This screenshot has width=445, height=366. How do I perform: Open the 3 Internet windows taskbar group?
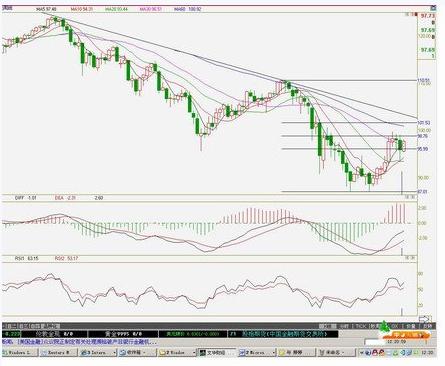[x=98, y=352]
